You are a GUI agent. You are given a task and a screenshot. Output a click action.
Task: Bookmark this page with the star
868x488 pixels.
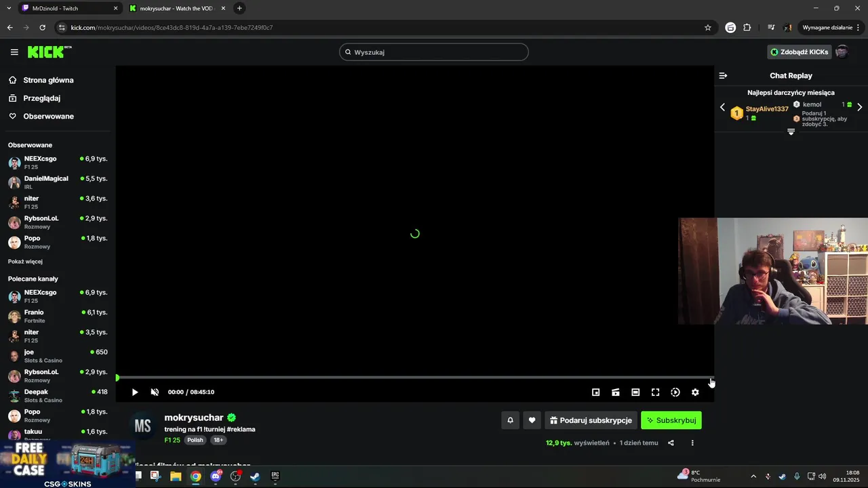click(x=708, y=28)
